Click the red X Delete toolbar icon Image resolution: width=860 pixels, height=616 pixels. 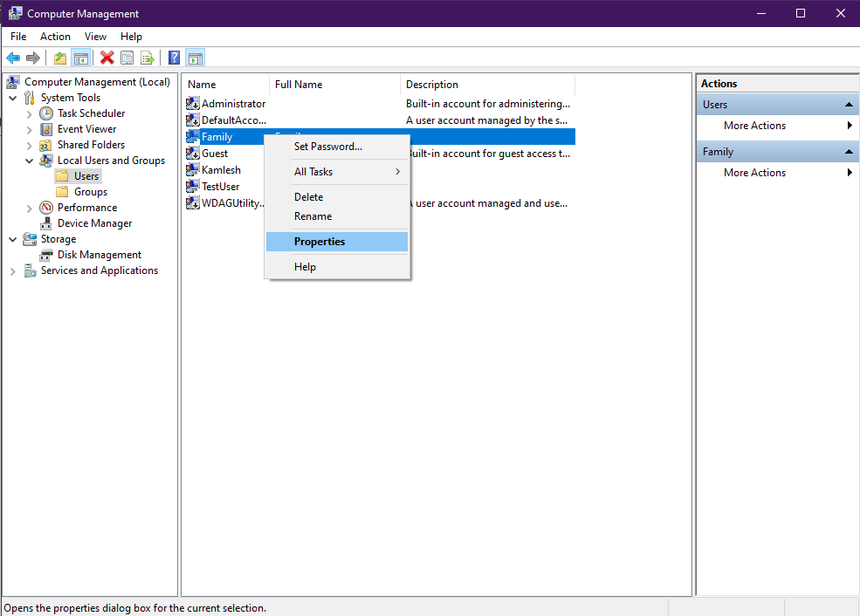point(107,58)
